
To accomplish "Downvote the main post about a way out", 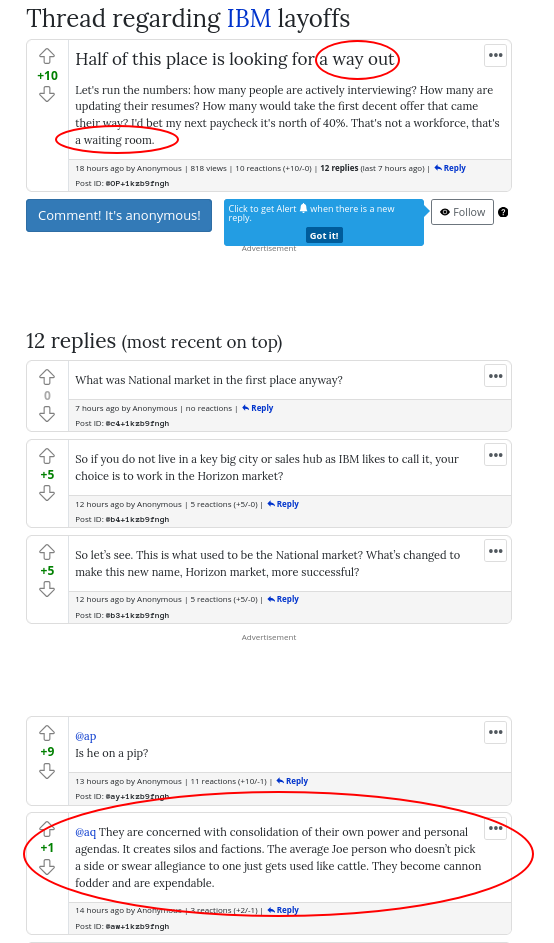I will [x=47, y=94].
